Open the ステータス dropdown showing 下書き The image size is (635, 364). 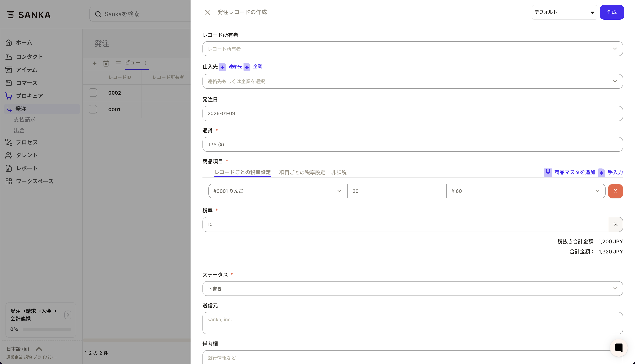pos(615,289)
